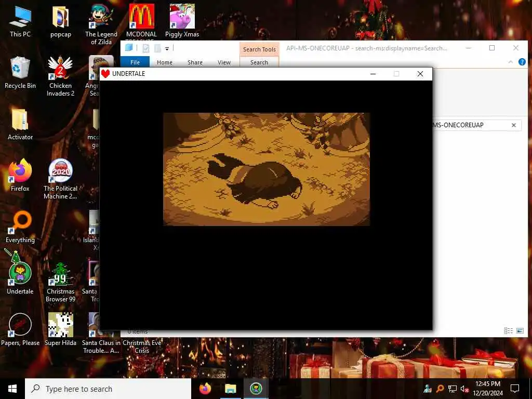Click the Everything tray icon
Image resolution: width=532 pixels, height=399 pixels.
click(440, 389)
